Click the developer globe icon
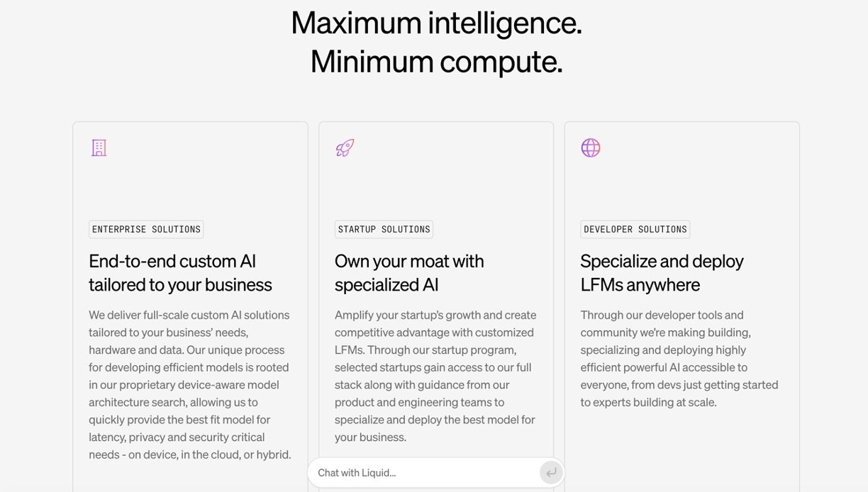The width and height of the screenshot is (868, 492). pos(591,147)
